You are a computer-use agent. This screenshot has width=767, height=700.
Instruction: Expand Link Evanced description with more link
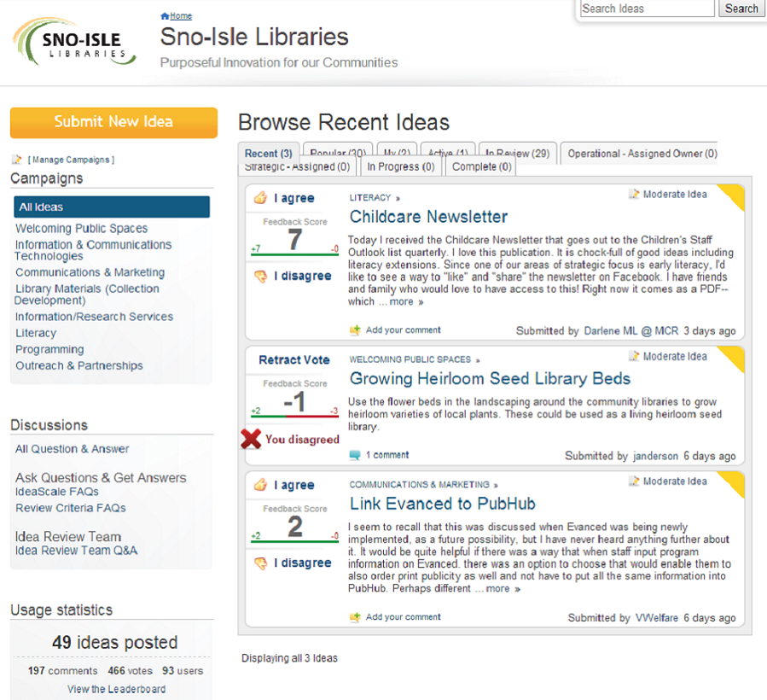(x=503, y=588)
